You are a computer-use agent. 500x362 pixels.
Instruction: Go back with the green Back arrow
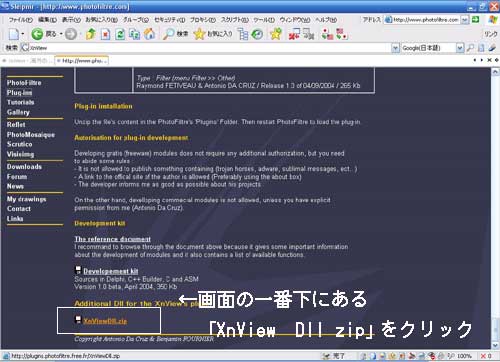(37, 34)
